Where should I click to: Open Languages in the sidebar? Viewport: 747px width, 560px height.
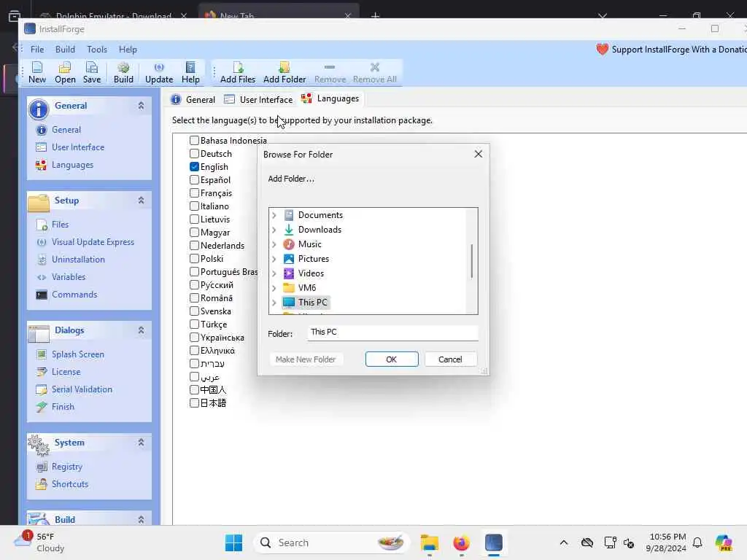pyautogui.click(x=72, y=165)
